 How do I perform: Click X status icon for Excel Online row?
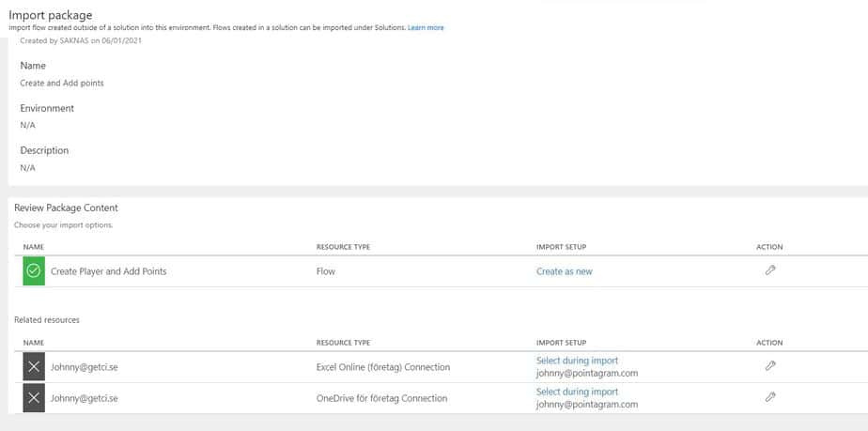click(x=34, y=367)
